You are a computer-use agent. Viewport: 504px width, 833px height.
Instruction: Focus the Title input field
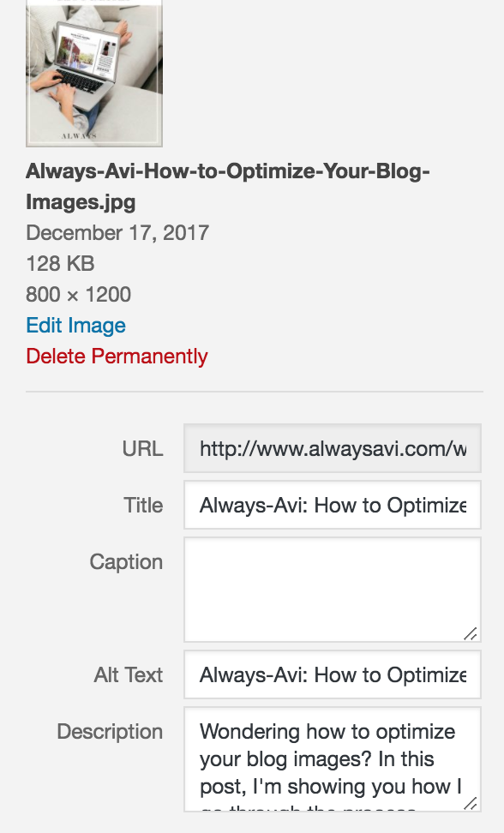(x=333, y=505)
